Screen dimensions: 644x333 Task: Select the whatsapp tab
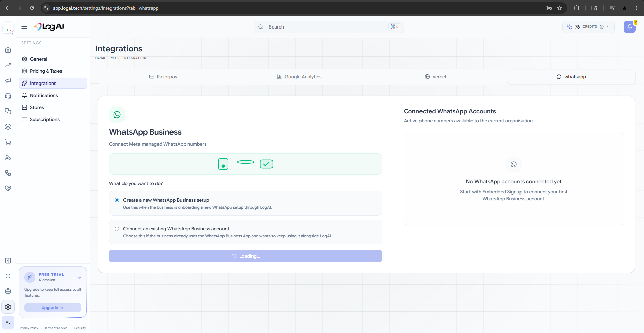pyautogui.click(x=571, y=77)
